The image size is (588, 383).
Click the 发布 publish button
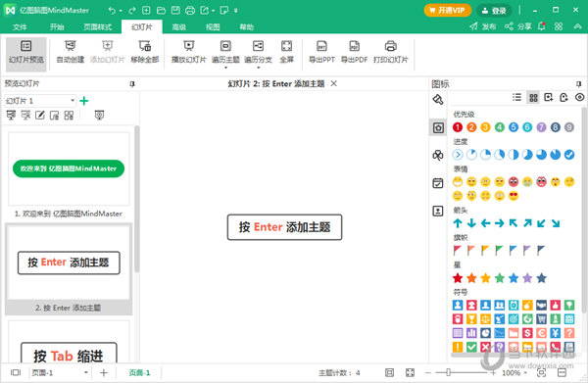pyautogui.click(x=483, y=26)
